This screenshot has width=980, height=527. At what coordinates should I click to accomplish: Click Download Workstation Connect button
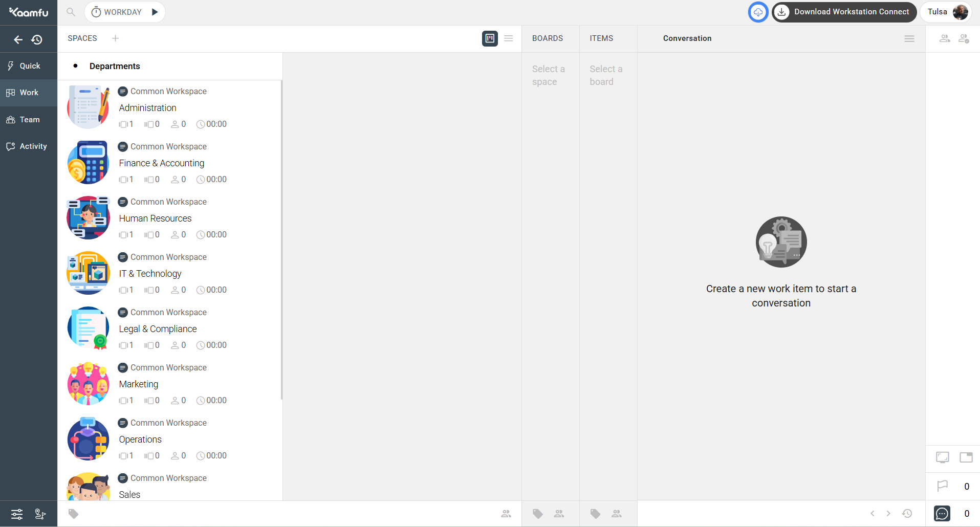[844, 12]
